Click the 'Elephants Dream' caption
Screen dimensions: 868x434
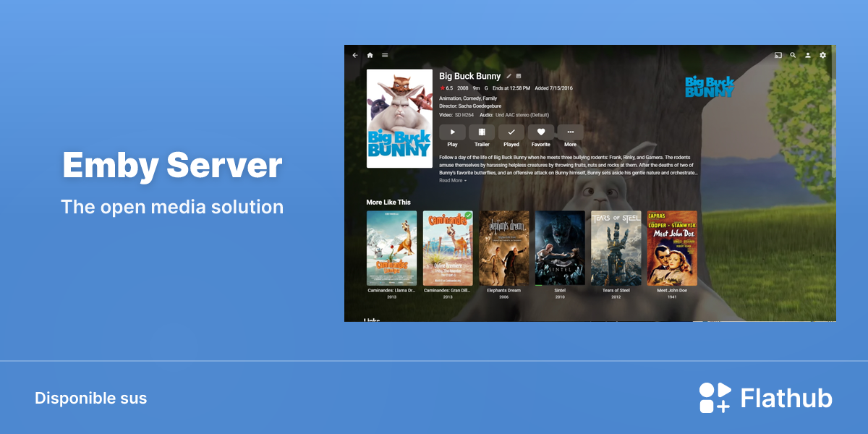(504, 291)
